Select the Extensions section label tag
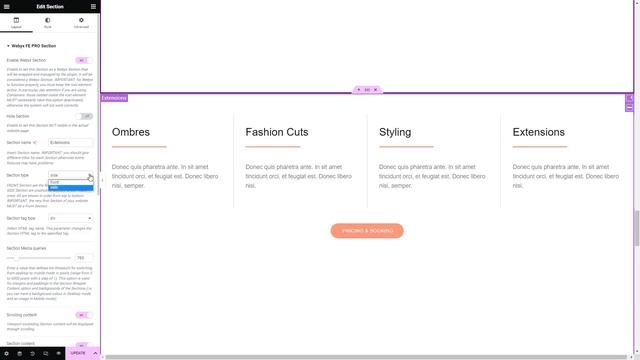Screen dimensions: 640x360 [x=114, y=98]
